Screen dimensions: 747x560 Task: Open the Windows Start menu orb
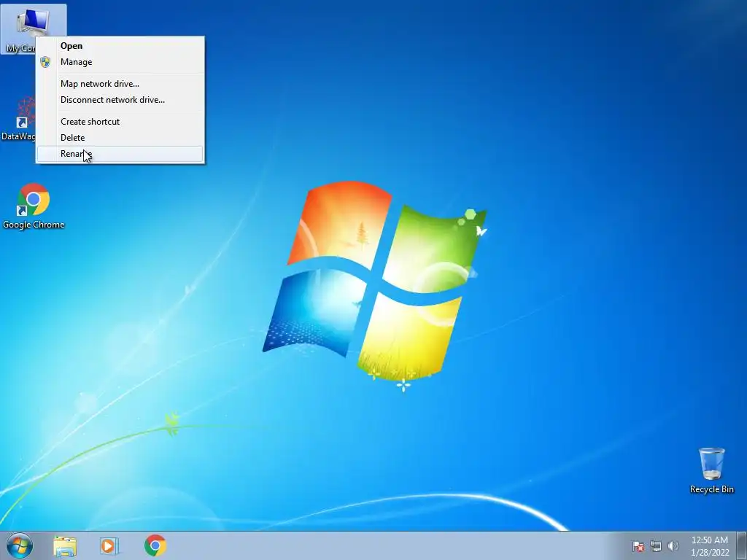[x=20, y=545]
